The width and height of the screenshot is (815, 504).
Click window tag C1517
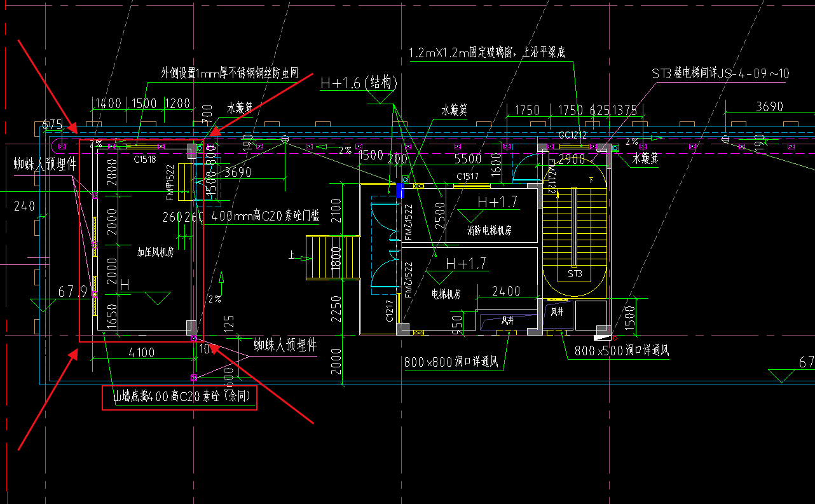pyautogui.click(x=467, y=177)
